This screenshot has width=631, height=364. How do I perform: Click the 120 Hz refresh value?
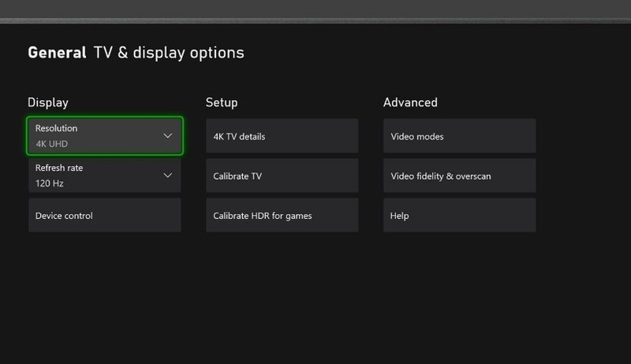click(x=50, y=184)
